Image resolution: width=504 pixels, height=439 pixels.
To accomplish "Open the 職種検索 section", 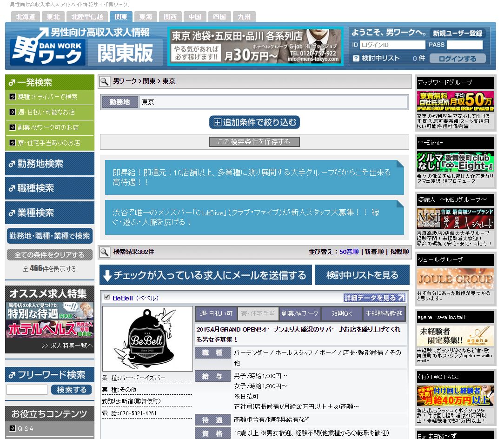I will [x=50, y=188].
